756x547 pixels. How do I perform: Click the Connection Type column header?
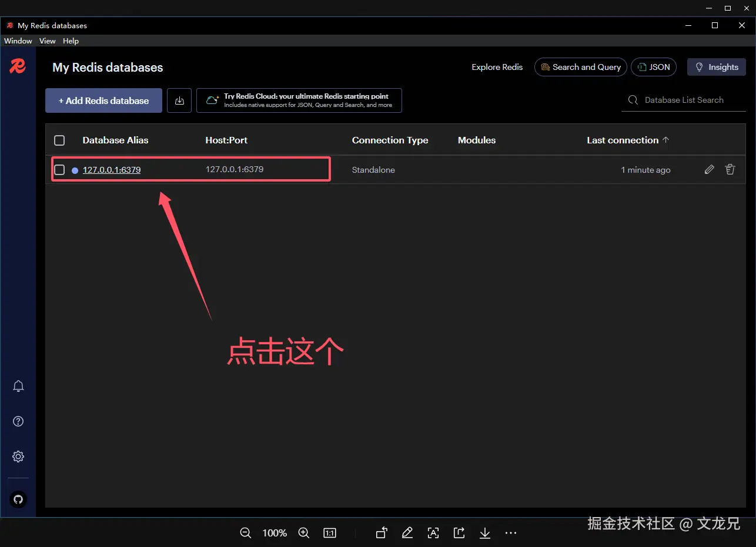[390, 140]
